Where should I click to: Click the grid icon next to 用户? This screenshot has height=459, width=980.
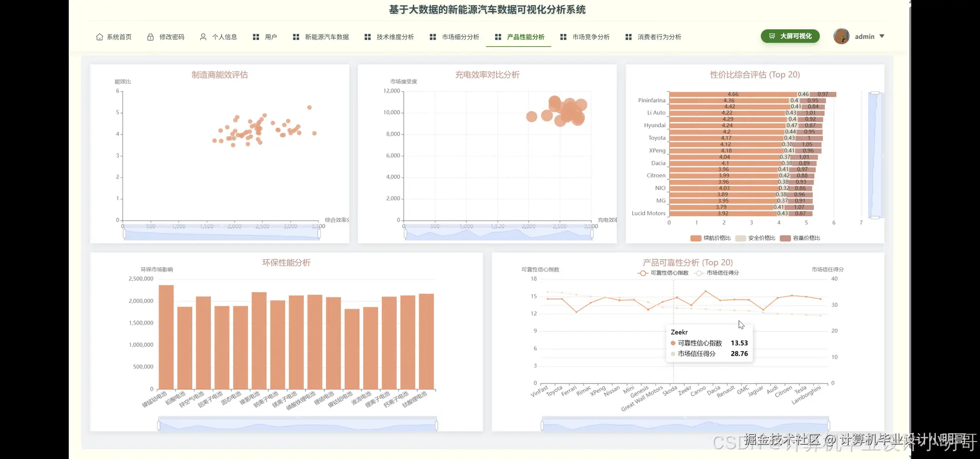coord(256,37)
